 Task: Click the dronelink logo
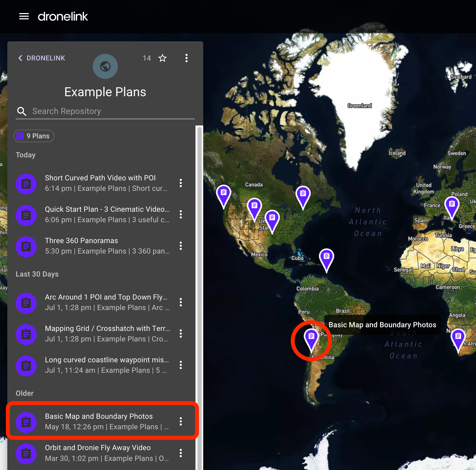pos(63,16)
